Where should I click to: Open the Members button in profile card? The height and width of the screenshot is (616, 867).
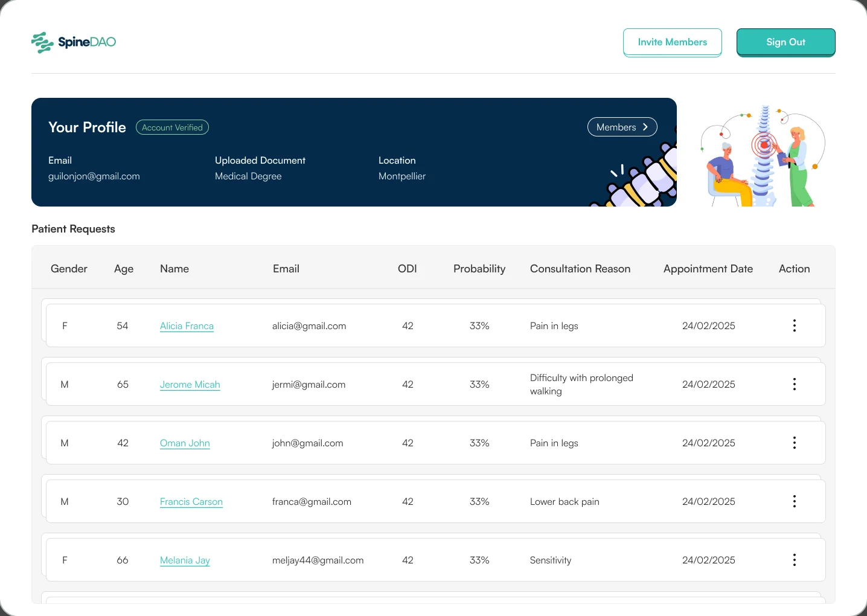622,127
